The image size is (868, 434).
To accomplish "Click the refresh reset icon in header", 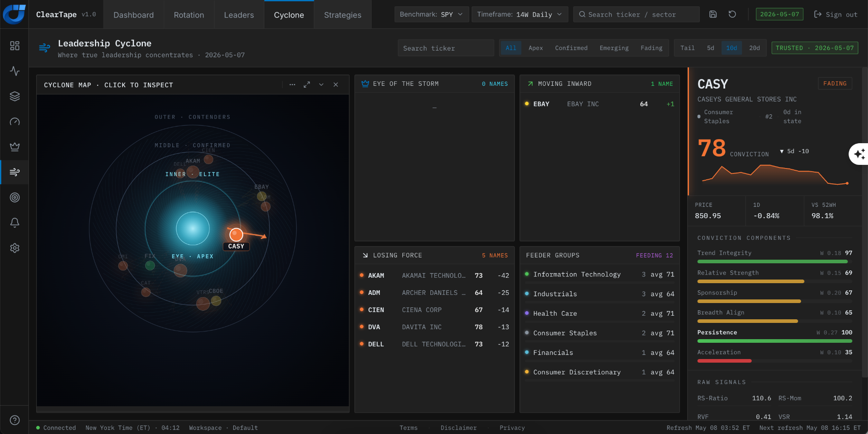I will (x=732, y=14).
